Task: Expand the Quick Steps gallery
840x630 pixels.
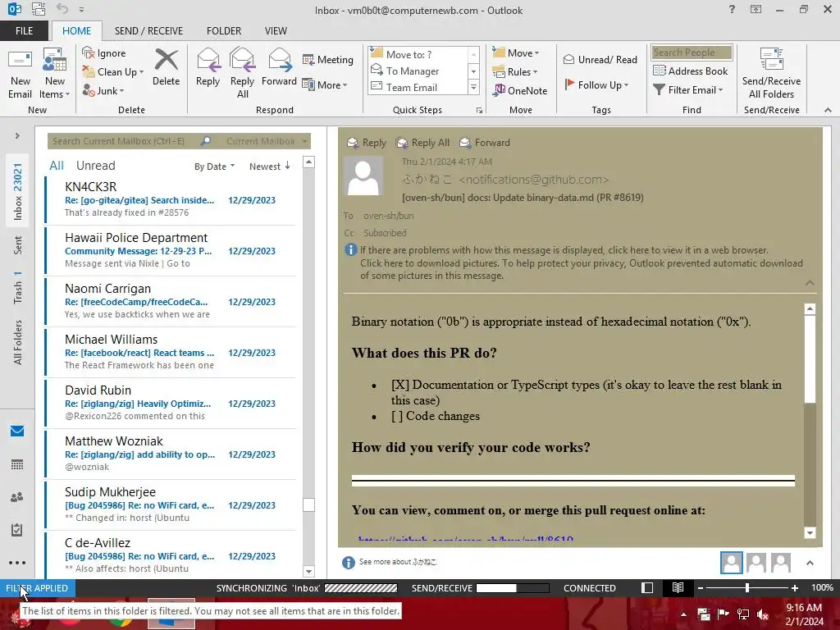Action: click(x=473, y=87)
